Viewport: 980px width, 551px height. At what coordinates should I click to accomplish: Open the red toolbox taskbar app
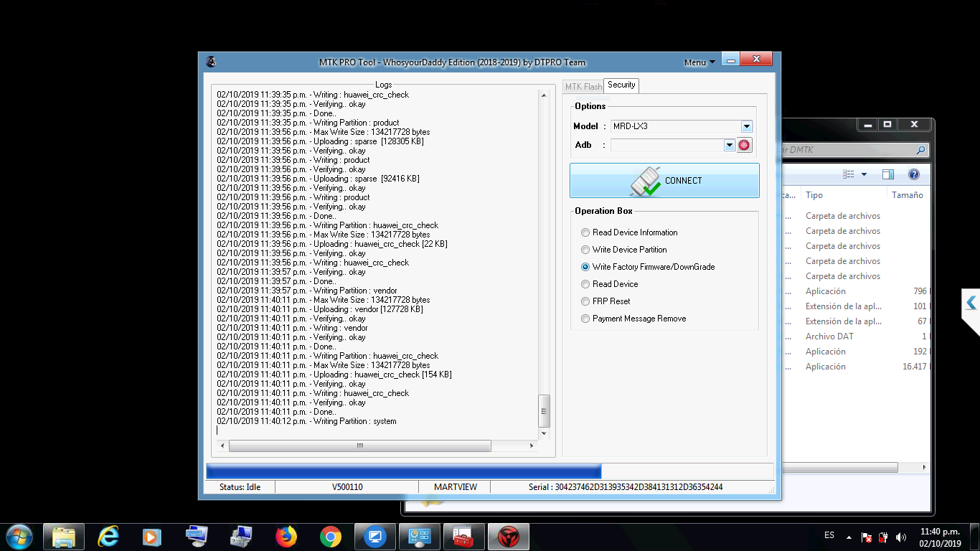point(464,537)
